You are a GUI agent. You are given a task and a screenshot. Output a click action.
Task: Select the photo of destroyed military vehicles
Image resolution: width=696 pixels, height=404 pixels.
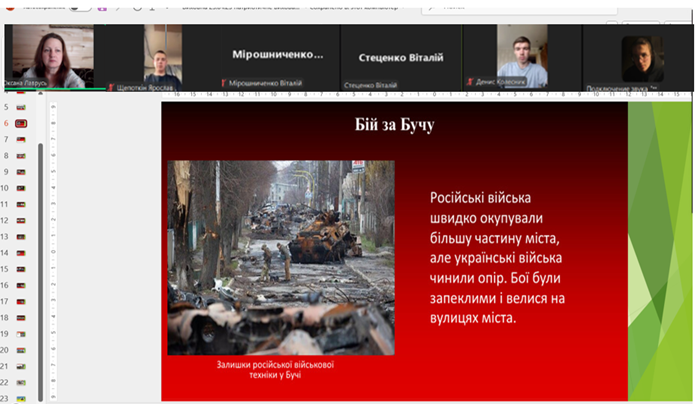coord(280,257)
